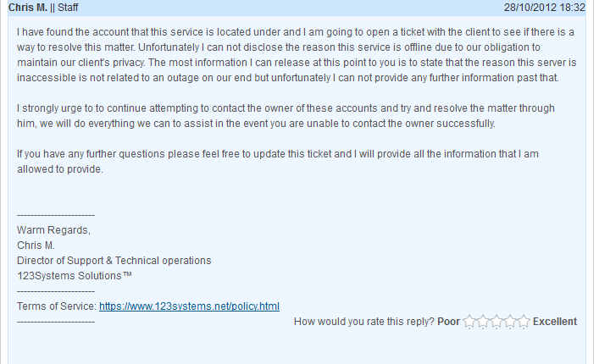Click the 'Excellent' rating label

(x=555, y=322)
